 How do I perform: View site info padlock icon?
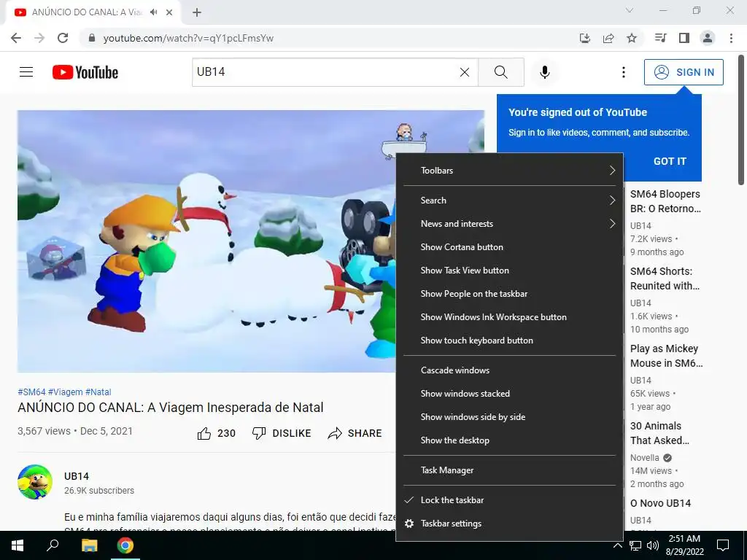pos(92,38)
